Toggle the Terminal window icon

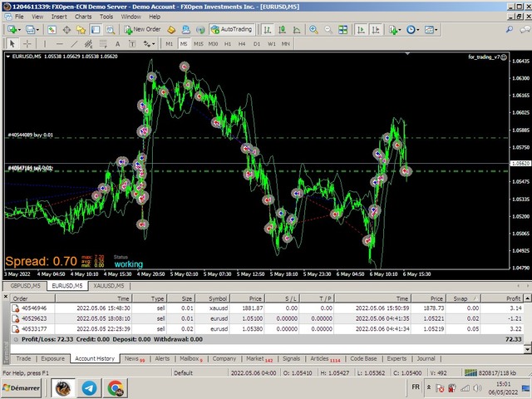pos(96,30)
